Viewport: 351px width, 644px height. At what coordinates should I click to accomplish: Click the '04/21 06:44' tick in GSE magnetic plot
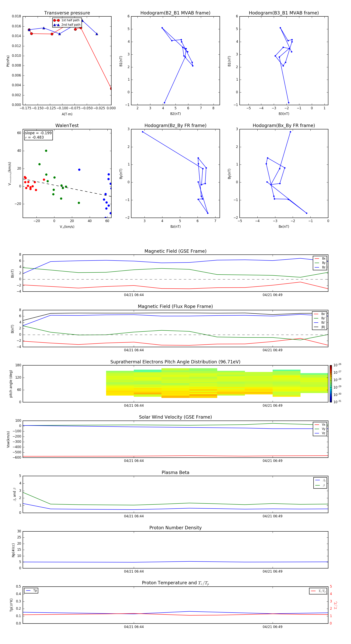click(134, 295)
